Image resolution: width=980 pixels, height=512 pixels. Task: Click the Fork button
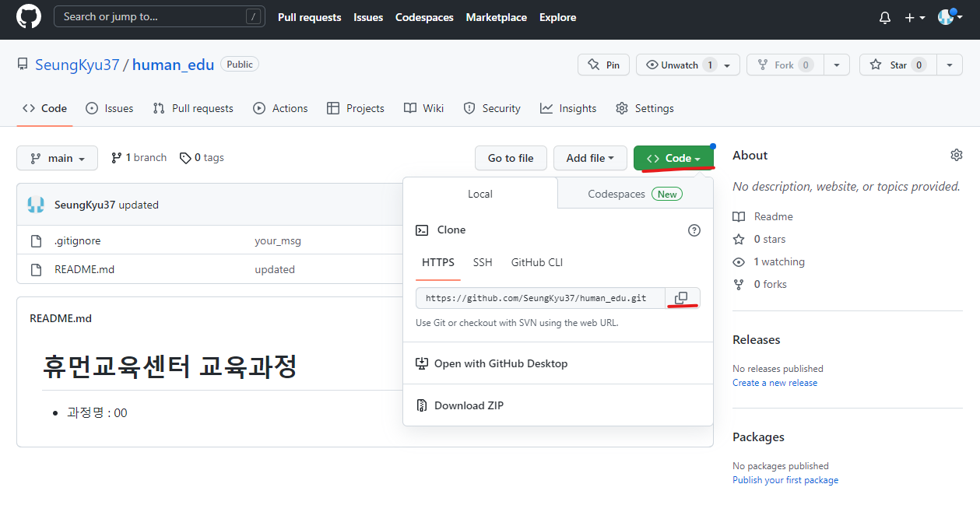click(x=785, y=65)
